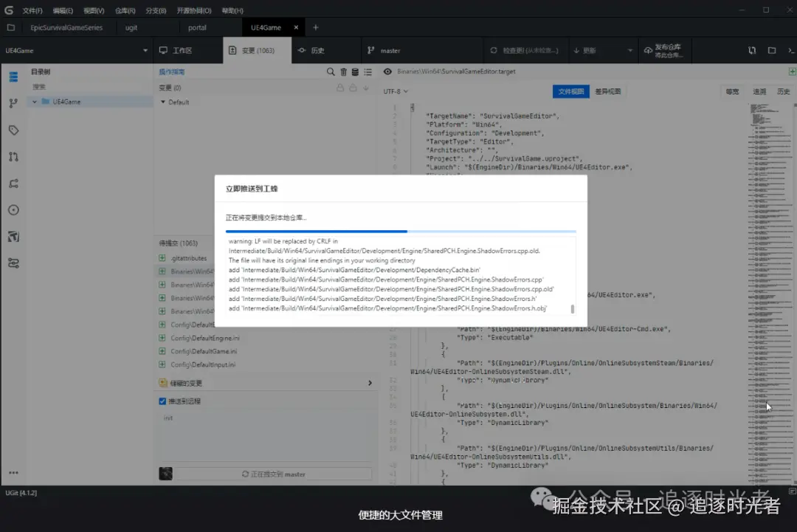Switch to the EpicSurvivalGameSeries repository tab
This screenshot has width=797, height=532.
(66, 27)
